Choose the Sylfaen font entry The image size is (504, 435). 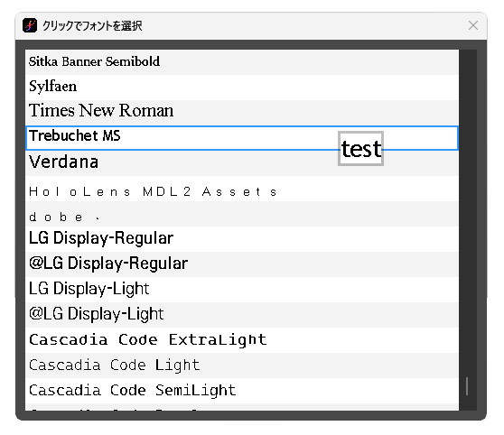[x=242, y=88]
